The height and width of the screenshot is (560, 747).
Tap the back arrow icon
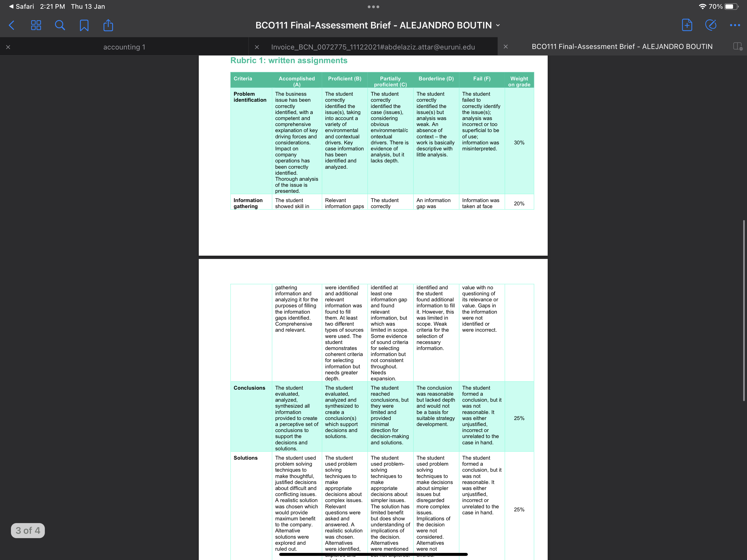tap(12, 25)
